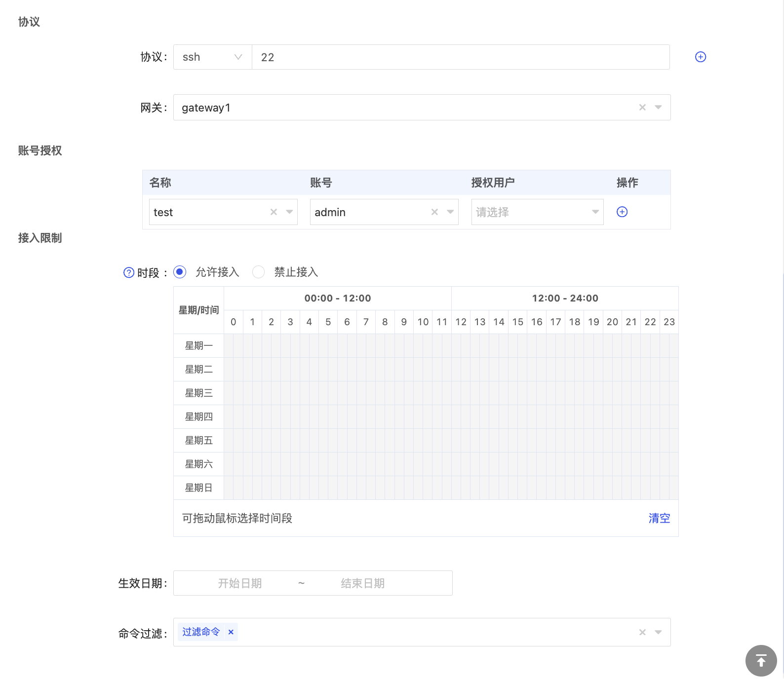The image size is (784, 680).
Task: Click the 星期一 row at hour 0 cell
Action: [x=233, y=345]
